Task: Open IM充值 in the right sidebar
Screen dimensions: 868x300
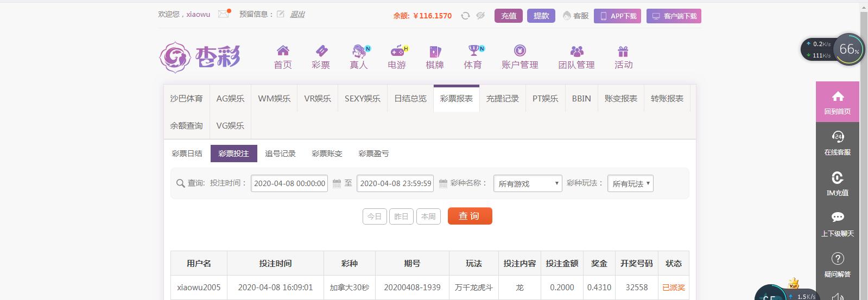Action: tap(838, 183)
